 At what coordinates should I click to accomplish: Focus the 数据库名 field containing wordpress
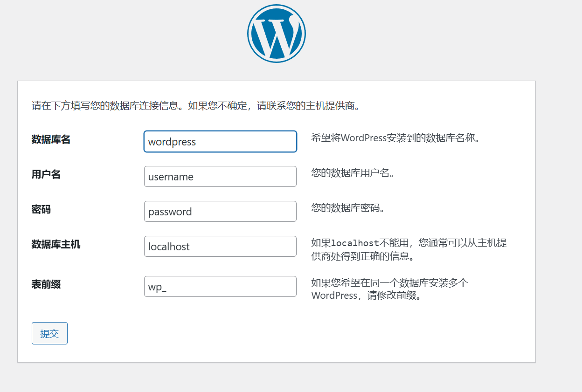pos(220,141)
